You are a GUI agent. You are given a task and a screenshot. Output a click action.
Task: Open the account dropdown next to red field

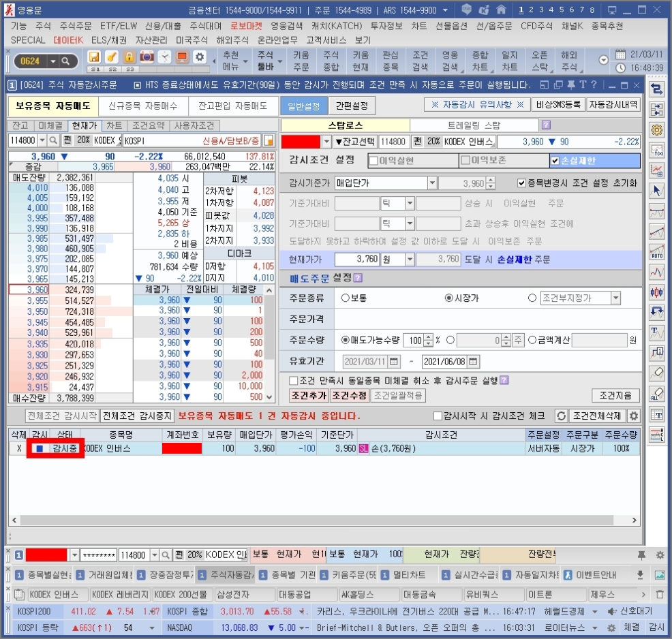pos(326,142)
